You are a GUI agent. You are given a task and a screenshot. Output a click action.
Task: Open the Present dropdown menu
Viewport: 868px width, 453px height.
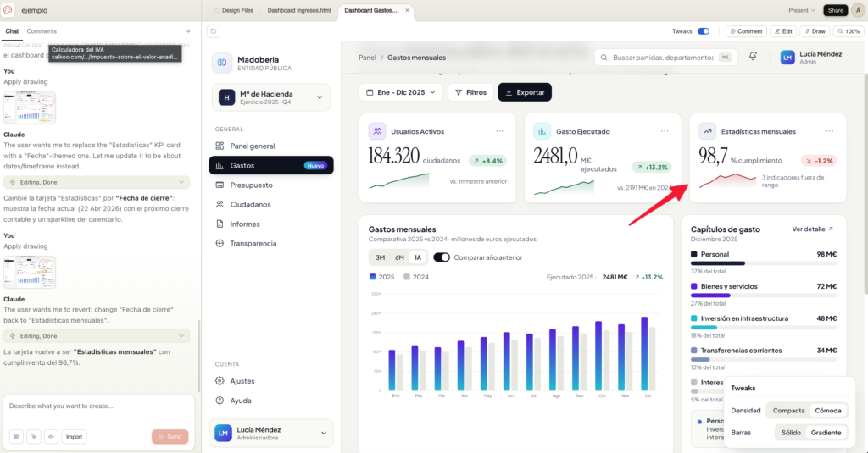[x=800, y=10]
